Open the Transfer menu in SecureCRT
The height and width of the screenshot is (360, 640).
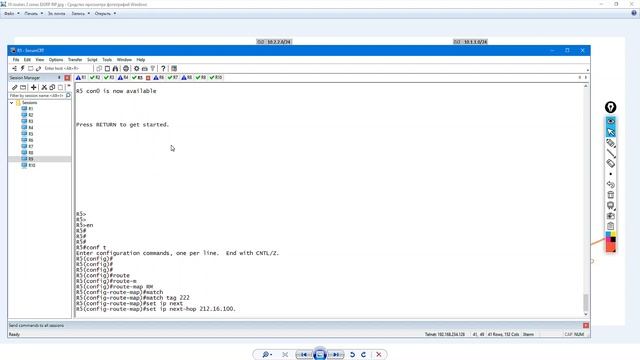click(75, 60)
